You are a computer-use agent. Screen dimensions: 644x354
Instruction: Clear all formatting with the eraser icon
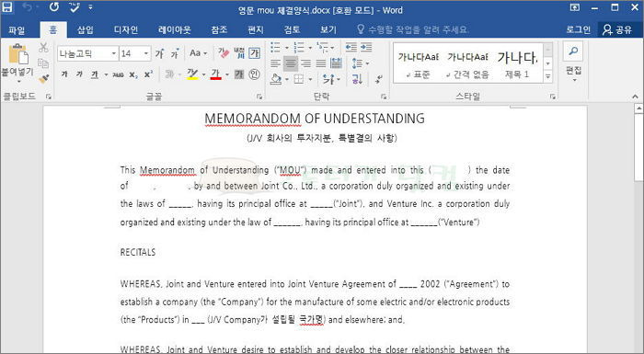coord(224,52)
